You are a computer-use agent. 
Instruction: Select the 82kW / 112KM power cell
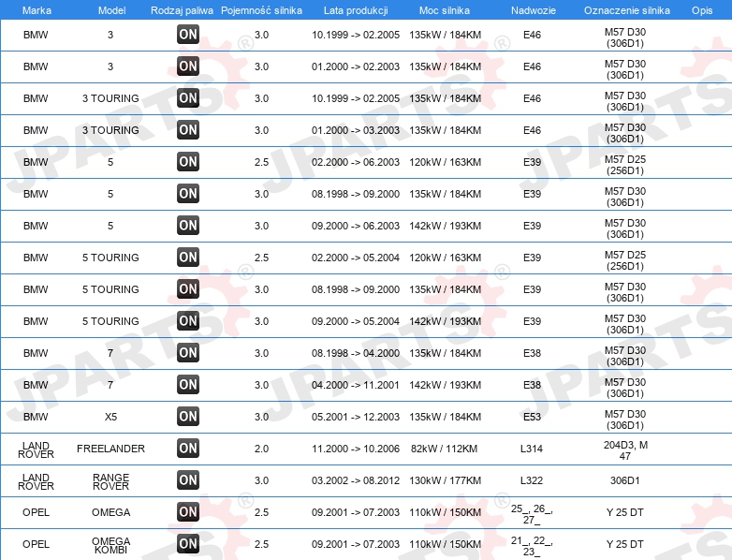coord(444,449)
